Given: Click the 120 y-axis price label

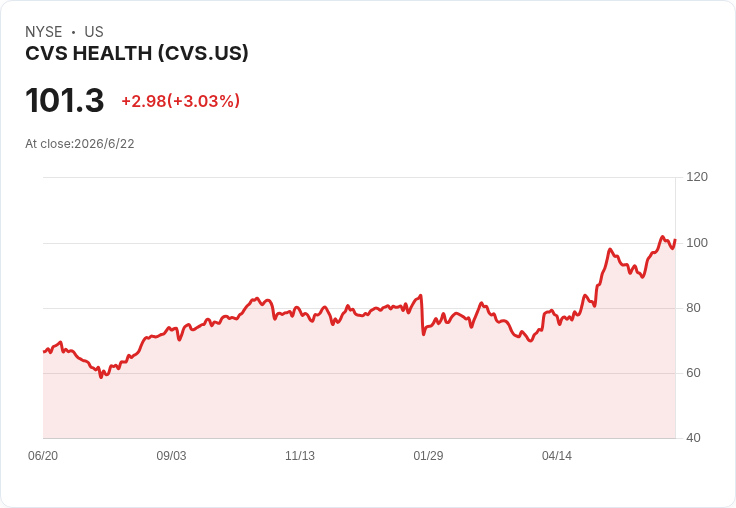Looking at the screenshot, I should click(697, 177).
